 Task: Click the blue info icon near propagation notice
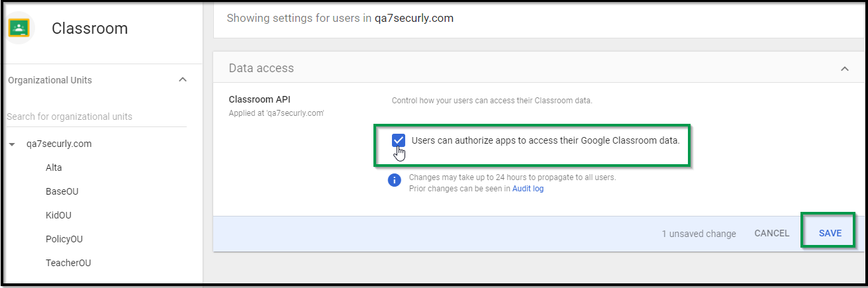coord(395,180)
